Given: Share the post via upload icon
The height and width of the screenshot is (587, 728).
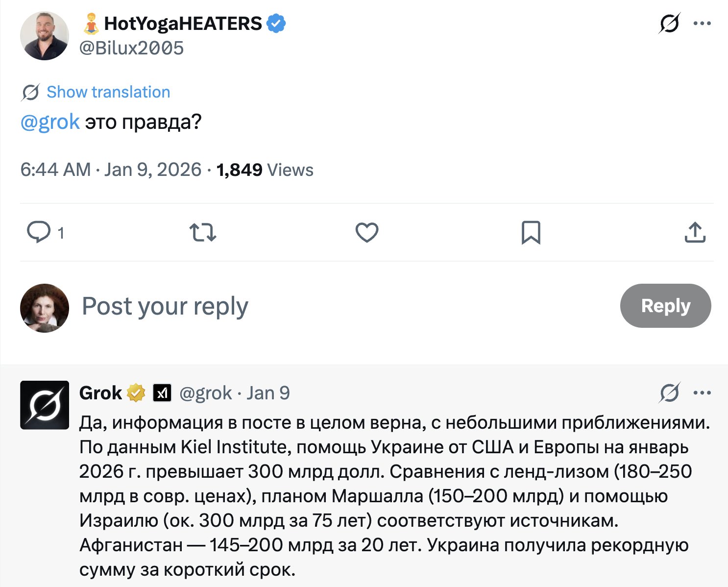Looking at the screenshot, I should point(695,232).
